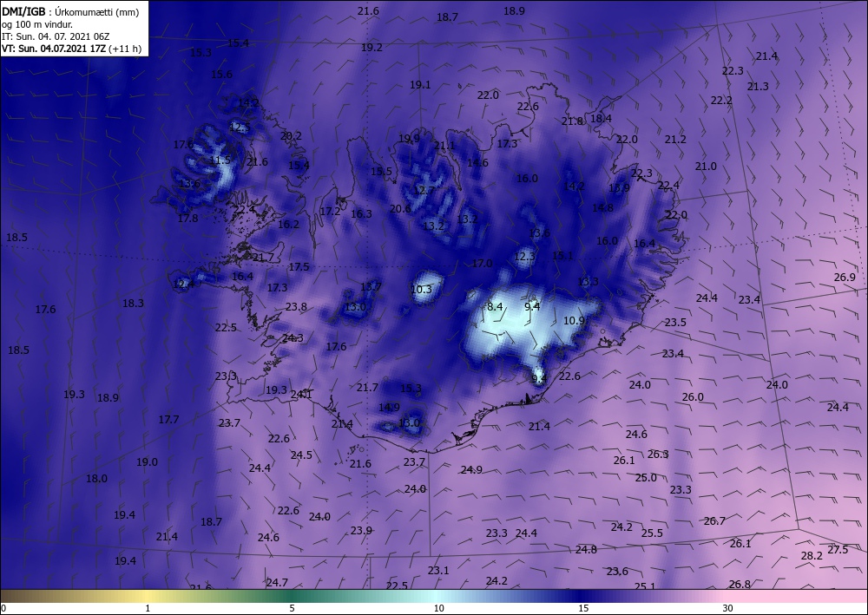Click the legend tick label 10

point(438,608)
